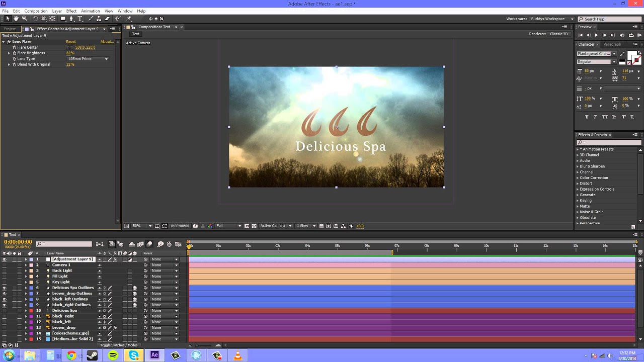Apply Faux Bold text style
The height and width of the screenshot is (362, 644).
(587, 117)
